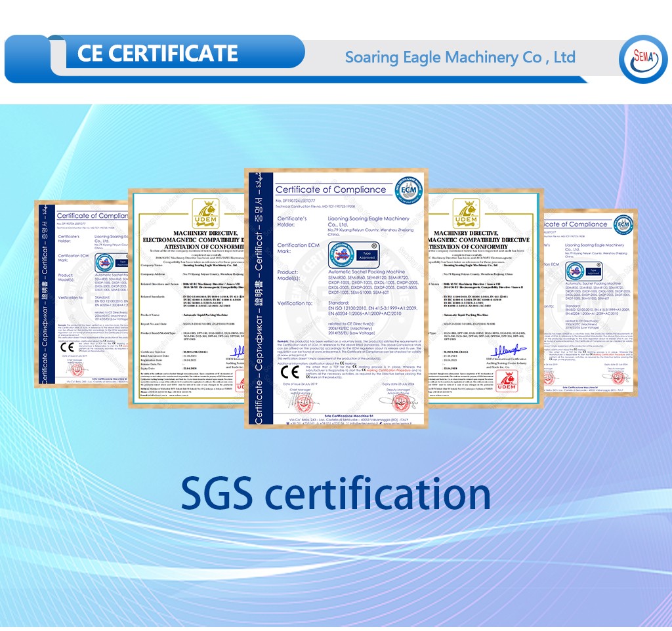Screen dimensions: 672x631
Task: Click the Liaoning Soaring Eagle Machinery holder text
Action: 369,221
